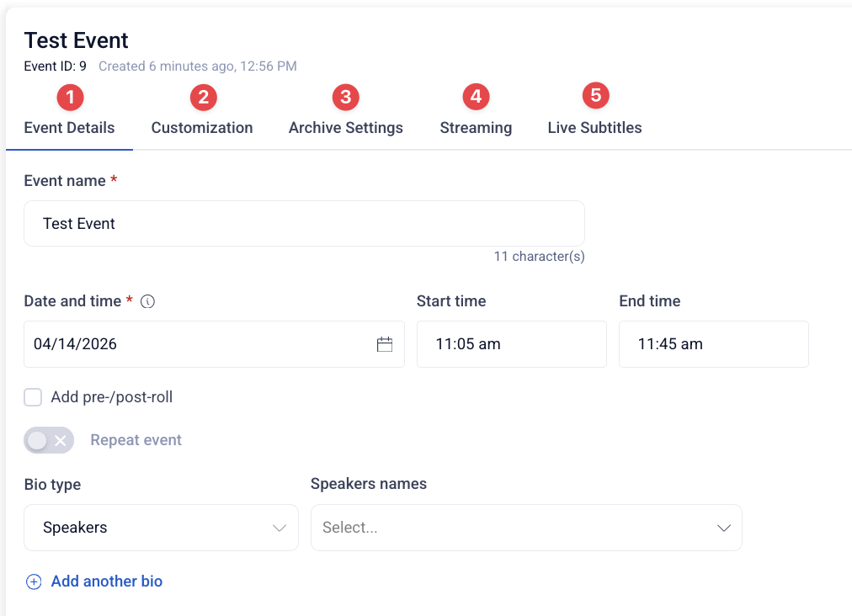Click the Event name text field
This screenshot has width=852, height=616.
point(304,223)
